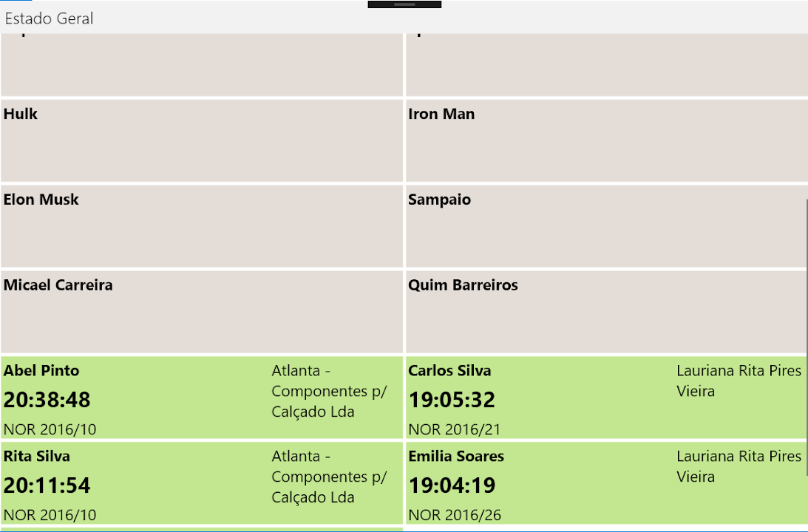Click the dark handle bar at window top
Image resolution: width=808 pixels, height=532 pixels.
tap(404, 4)
